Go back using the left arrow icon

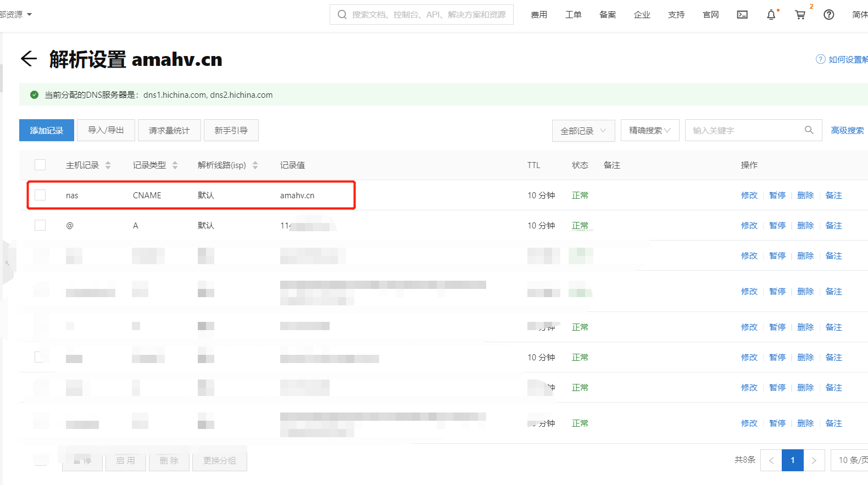pos(29,59)
